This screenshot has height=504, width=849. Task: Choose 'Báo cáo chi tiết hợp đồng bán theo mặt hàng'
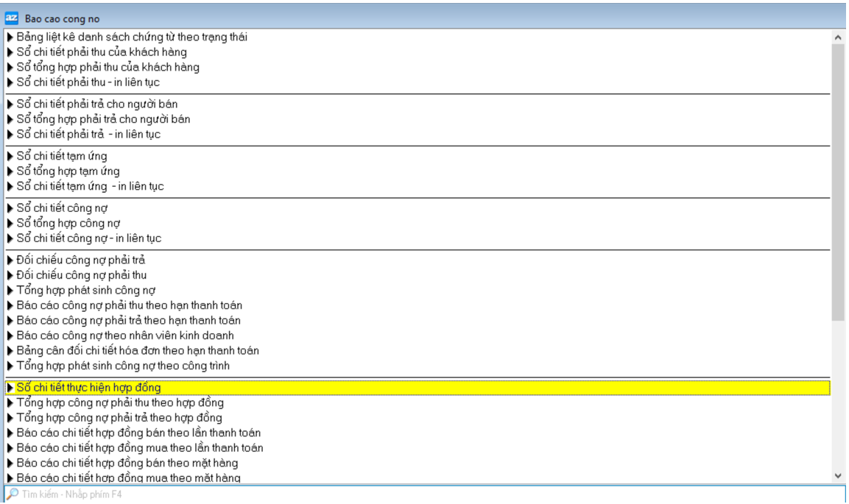click(127, 463)
